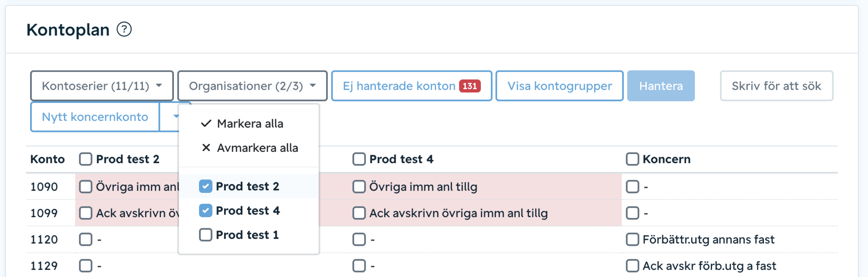Tick the Koncern column header checkbox
The height and width of the screenshot is (277, 868).
pyautogui.click(x=632, y=159)
